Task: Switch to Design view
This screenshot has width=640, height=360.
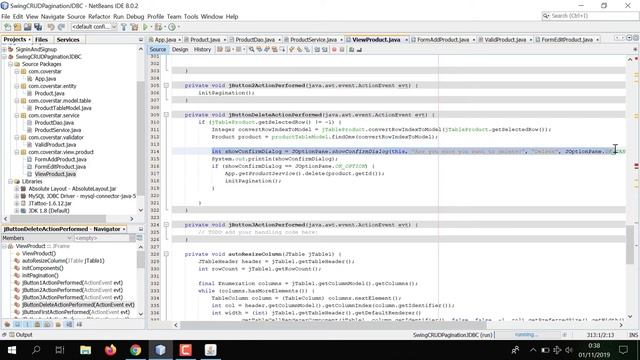Action: coord(180,50)
